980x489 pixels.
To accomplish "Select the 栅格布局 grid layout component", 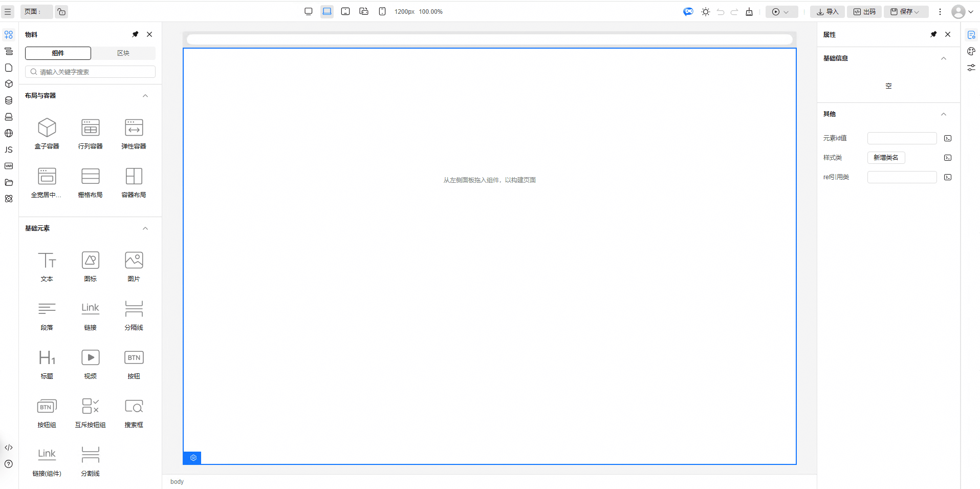I will pyautogui.click(x=91, y=182).
